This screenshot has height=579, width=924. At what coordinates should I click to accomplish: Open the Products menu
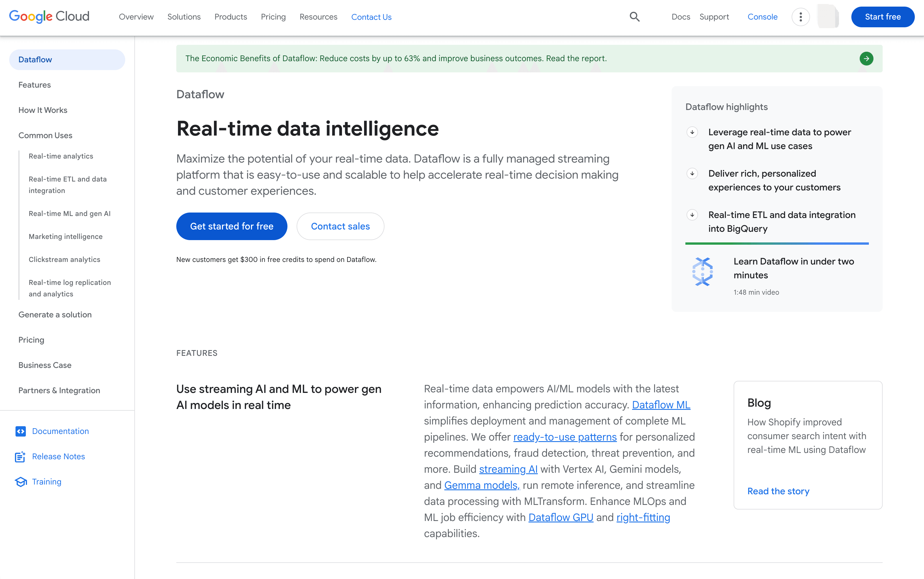coord(231,17)
